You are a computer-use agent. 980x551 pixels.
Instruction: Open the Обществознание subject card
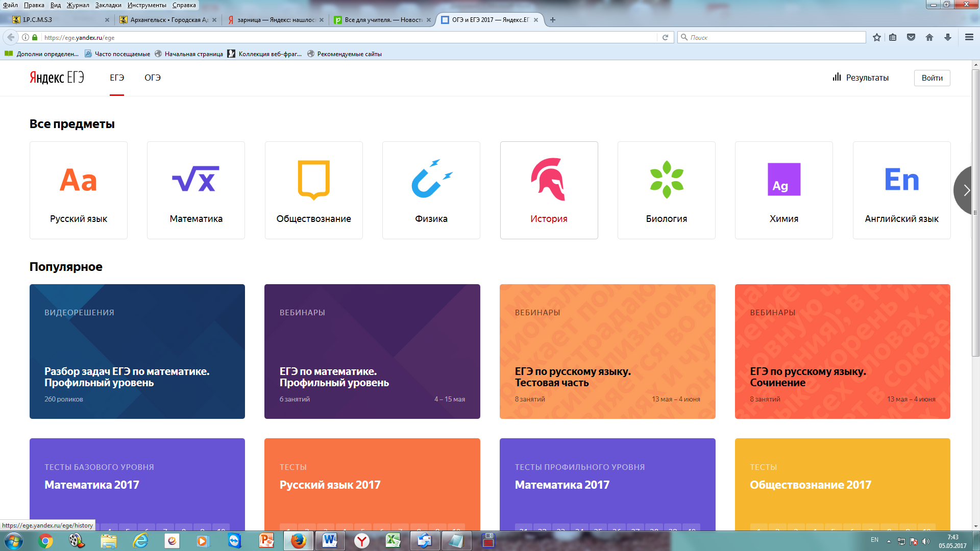314,190
